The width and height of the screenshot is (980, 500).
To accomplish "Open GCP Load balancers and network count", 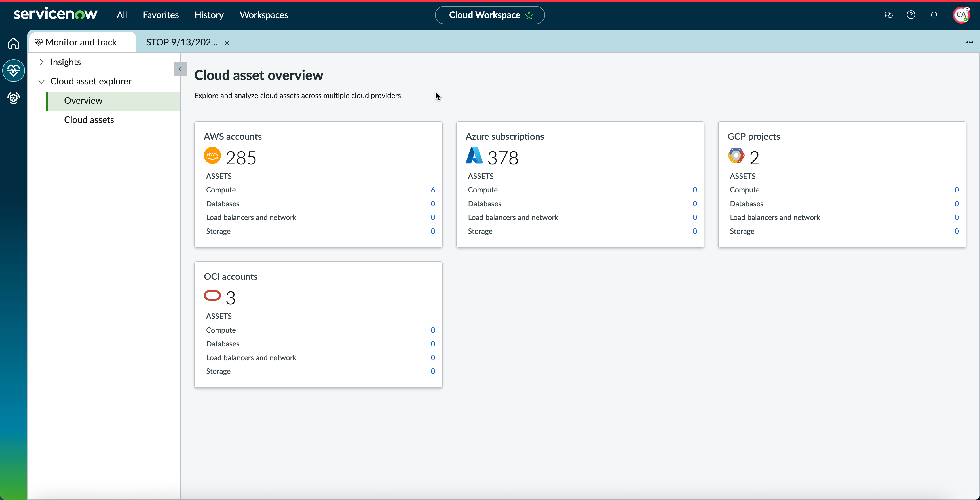I will [956, 217].
